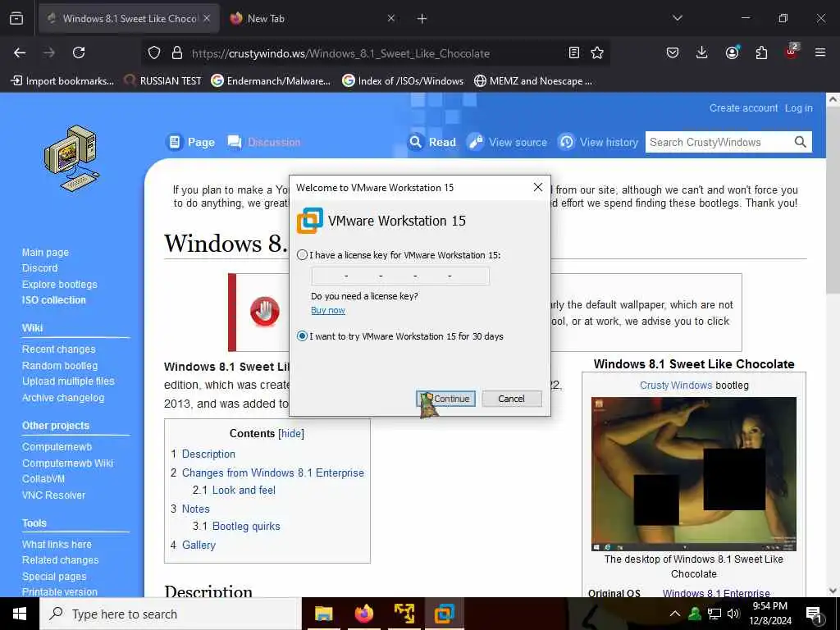
Task: Bookmark this page with the star icon
Action: pos(597,52)
